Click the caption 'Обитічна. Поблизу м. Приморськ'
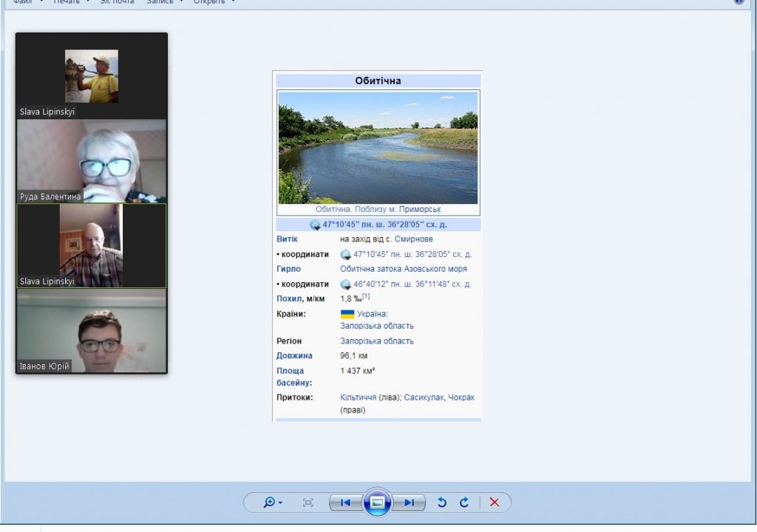Viewport: 757px width, 532px height. (378, 210)
